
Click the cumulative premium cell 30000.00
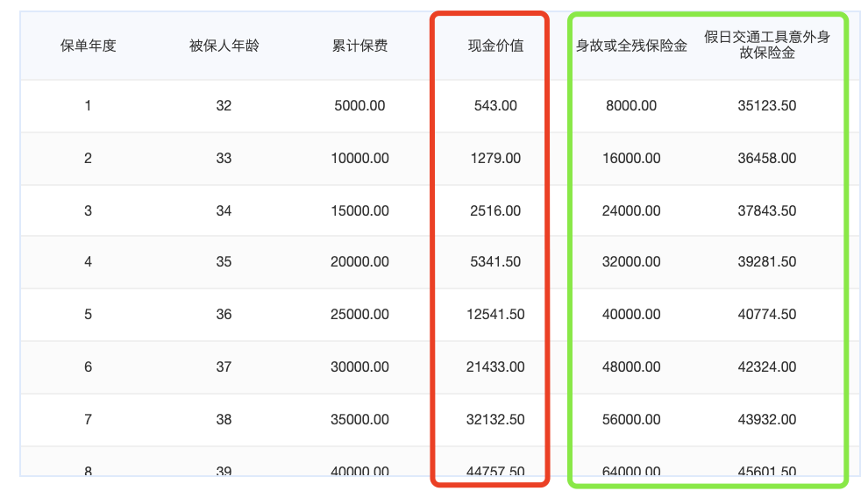point(359,366)
